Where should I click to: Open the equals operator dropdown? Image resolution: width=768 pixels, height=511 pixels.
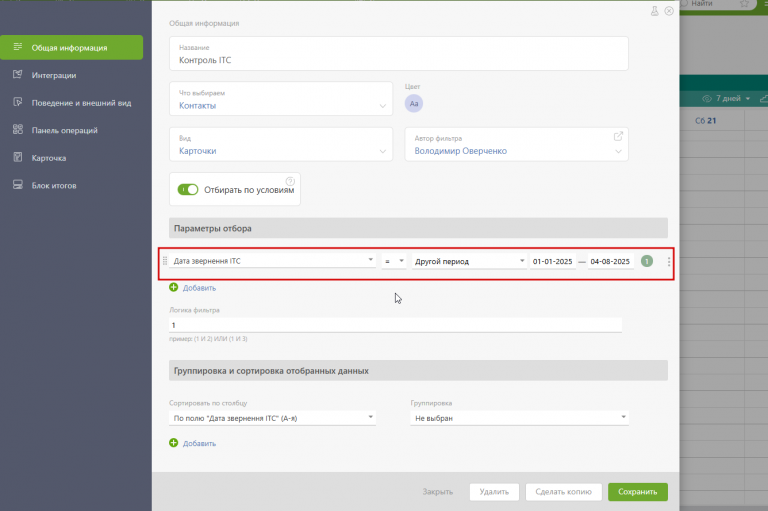(394, 261)
